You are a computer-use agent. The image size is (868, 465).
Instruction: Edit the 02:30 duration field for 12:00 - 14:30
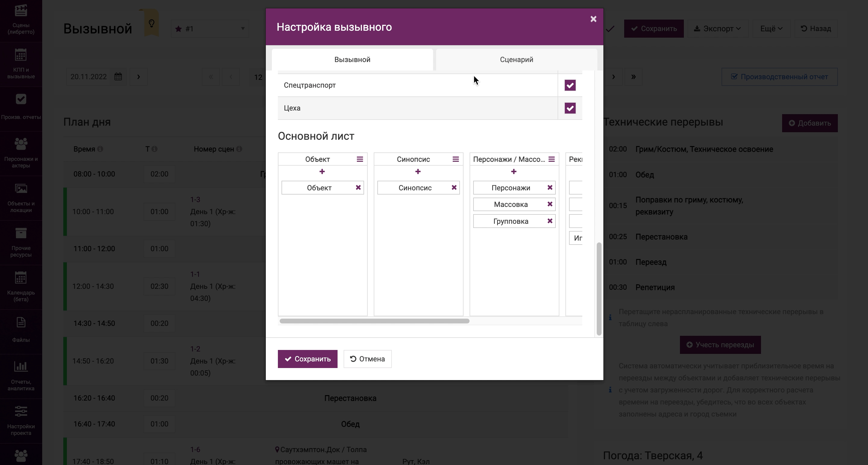coord(159,286)
